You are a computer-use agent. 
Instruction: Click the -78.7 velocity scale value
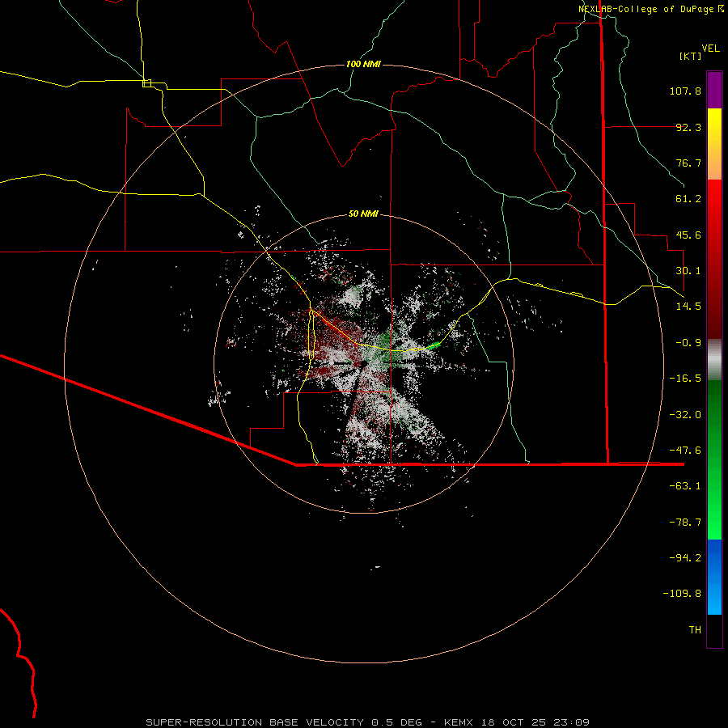point(685,523)
